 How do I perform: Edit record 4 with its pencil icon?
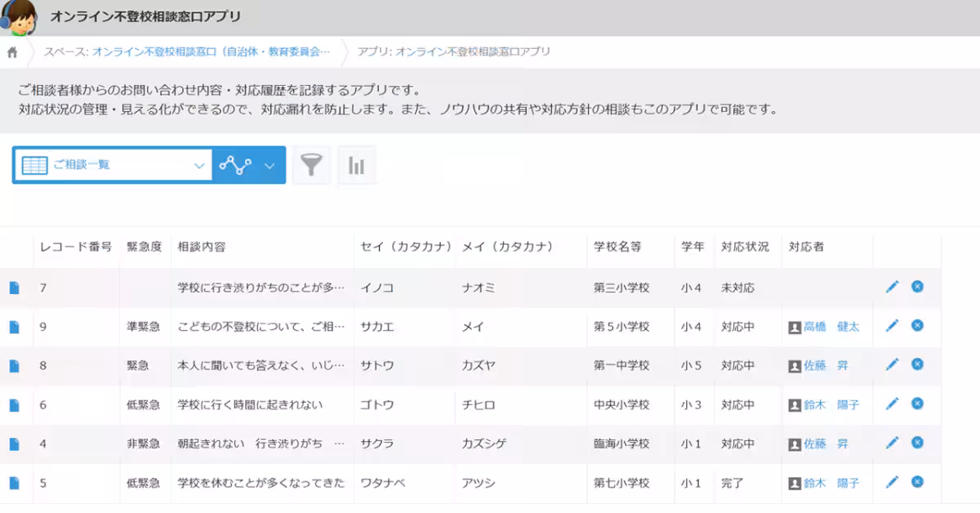point(893,444)
